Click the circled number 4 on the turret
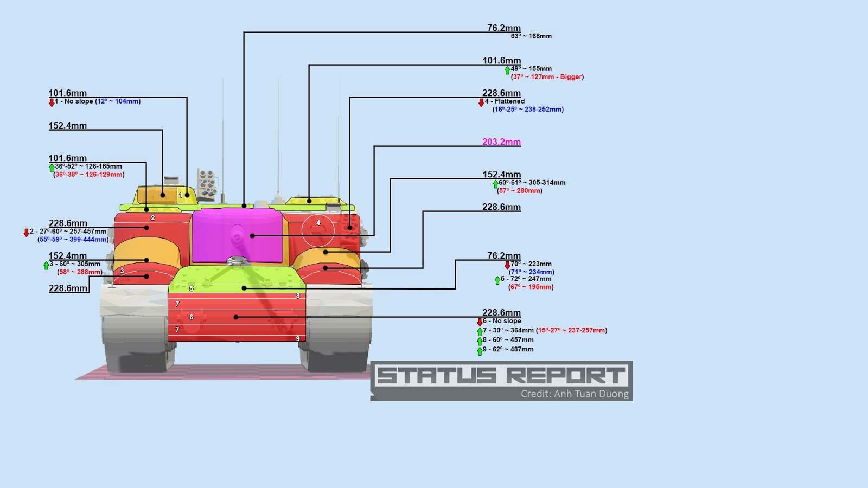The height and width of the screenshot is (488, 868). pos(318,223)
